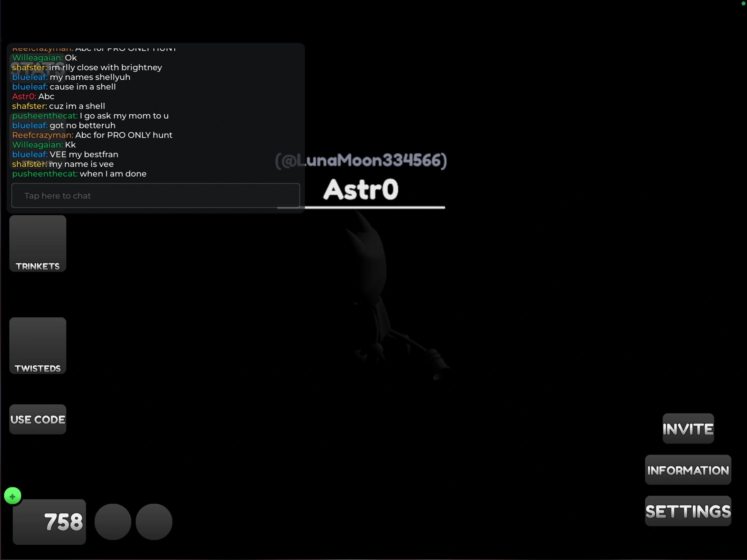Click the first empty round slot beside 758

click(113, 522)
